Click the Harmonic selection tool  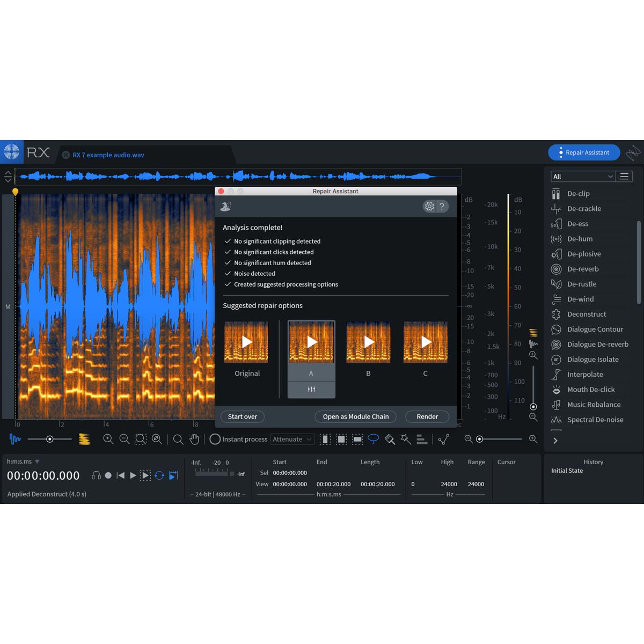[x=422, y=439]
